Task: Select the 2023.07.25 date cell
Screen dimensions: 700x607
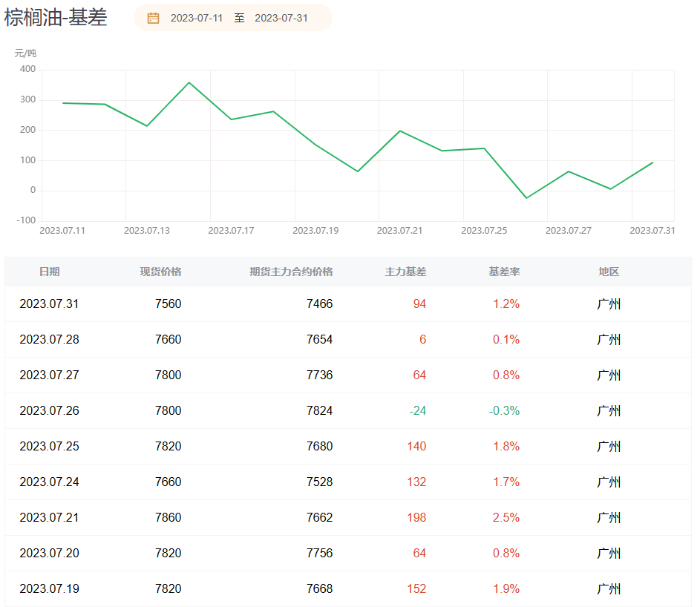Action: coord(50,446)
